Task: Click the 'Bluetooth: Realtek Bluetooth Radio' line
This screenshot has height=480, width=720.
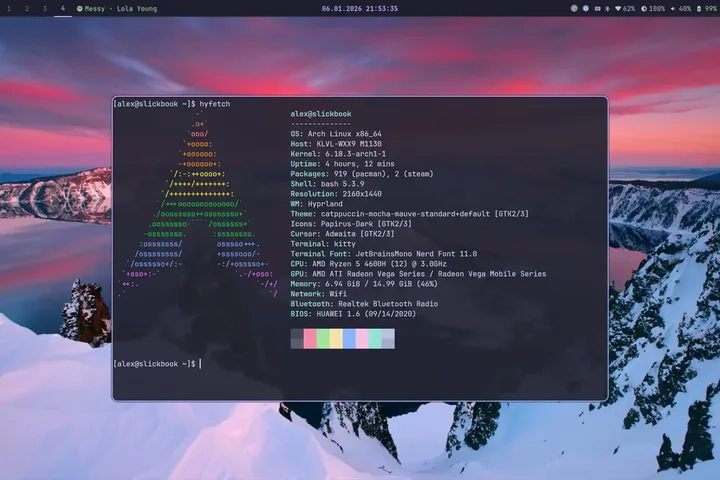Action: pos(364,304)
